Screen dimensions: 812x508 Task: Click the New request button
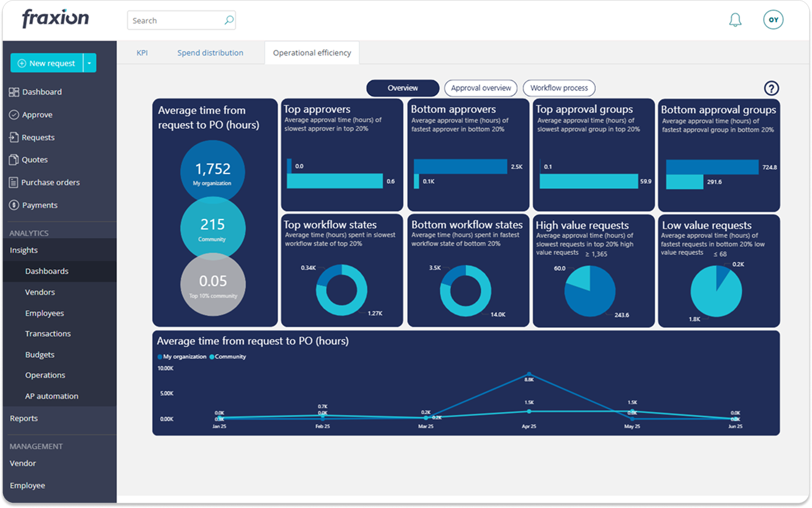point(48,62)
